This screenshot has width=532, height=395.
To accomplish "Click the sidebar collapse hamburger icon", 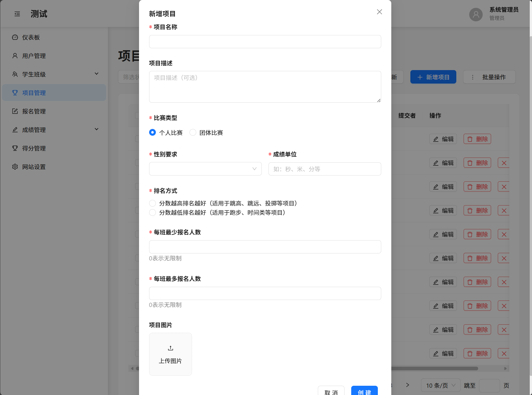I will tap(17, 14).
